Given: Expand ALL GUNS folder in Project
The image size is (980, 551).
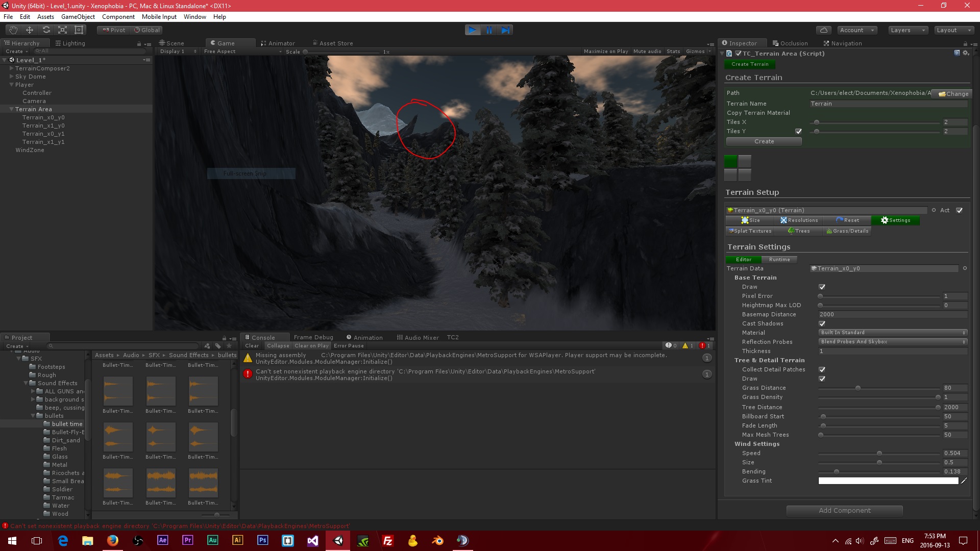Looking at the screenshot, I should pyautogui.click(x=33, y=391).
